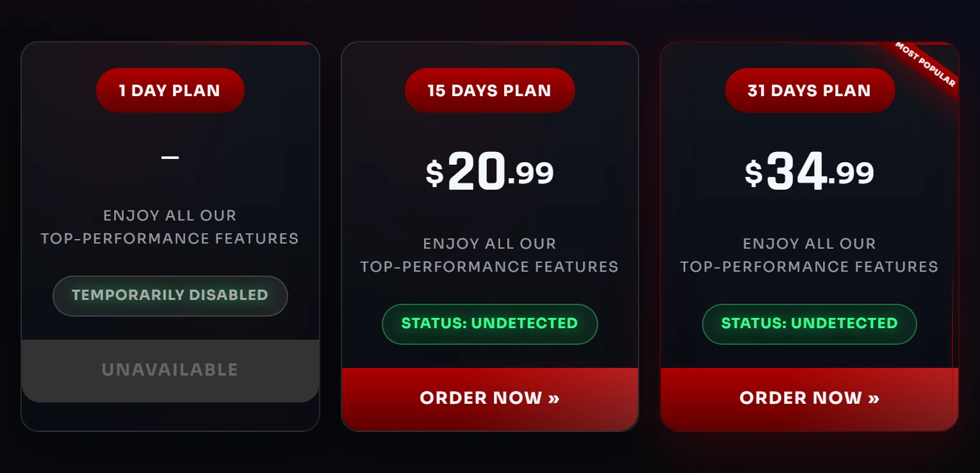This screenshot has width=980, height=473.
Task: Select the 31 Days Plan badge
Action: coord(809,90)
